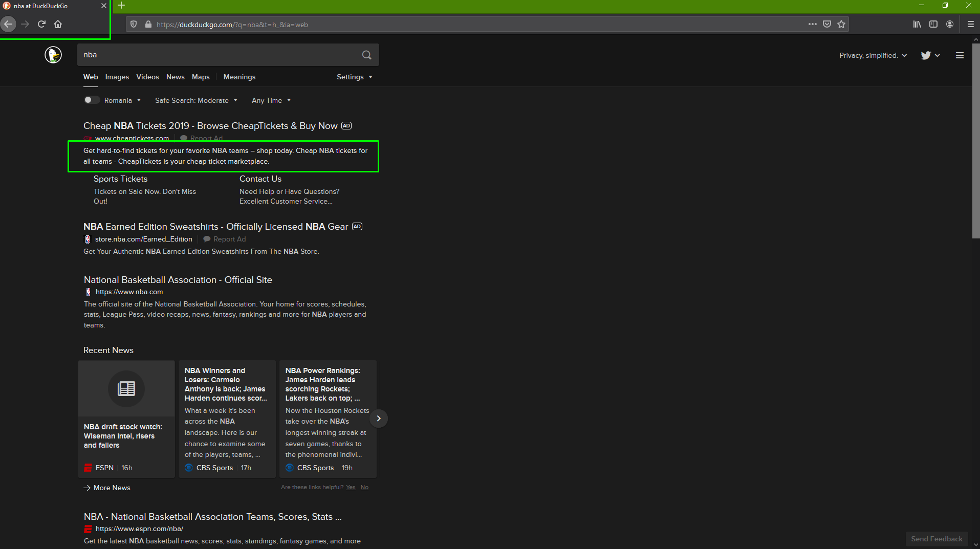Click the search magnifying glass icon
Viewport: 980px width, 549px height.
point(366,55)
